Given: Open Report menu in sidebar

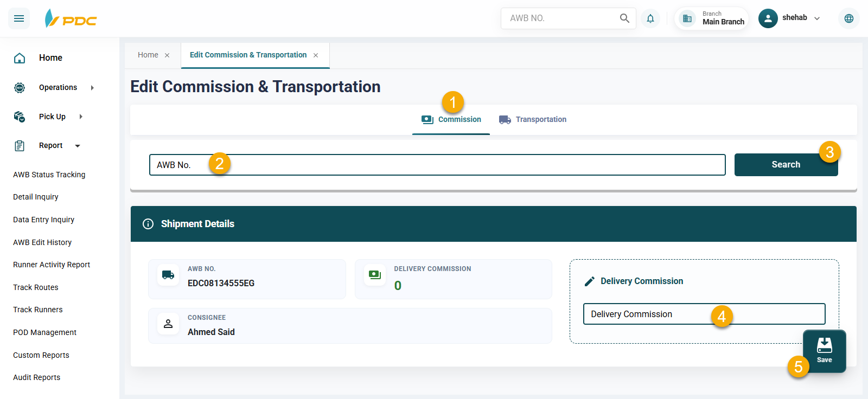Looking at the screenshot, I should click(x=50, y=146).
